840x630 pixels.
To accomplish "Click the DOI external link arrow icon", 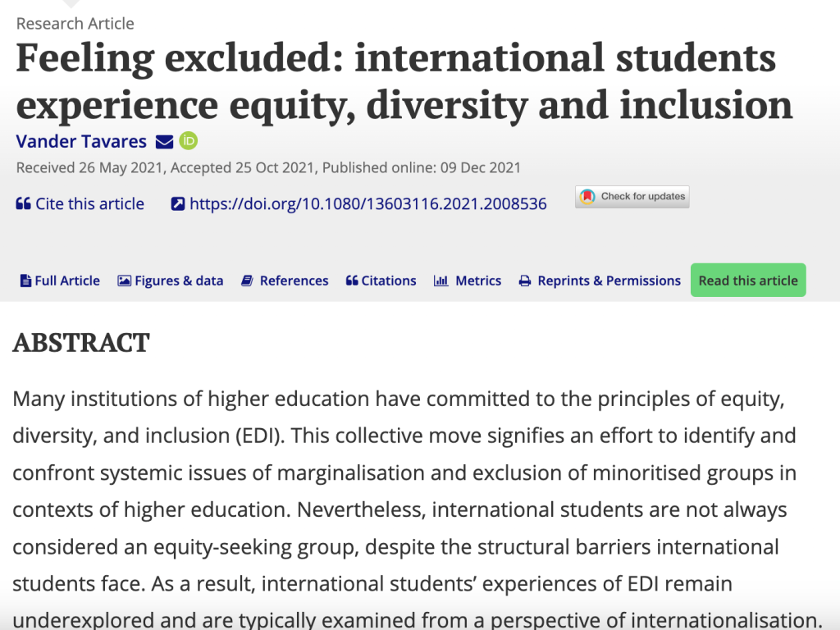I will [178, 204].
